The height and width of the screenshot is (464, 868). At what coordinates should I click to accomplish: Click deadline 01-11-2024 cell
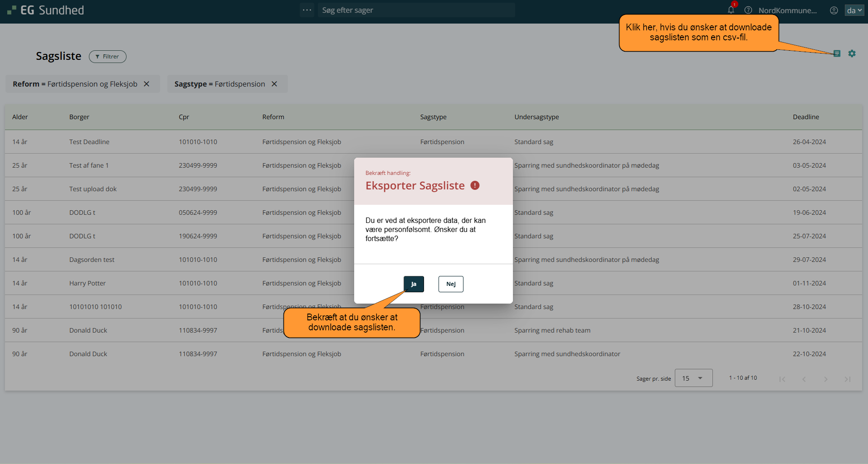coord(809,283)
